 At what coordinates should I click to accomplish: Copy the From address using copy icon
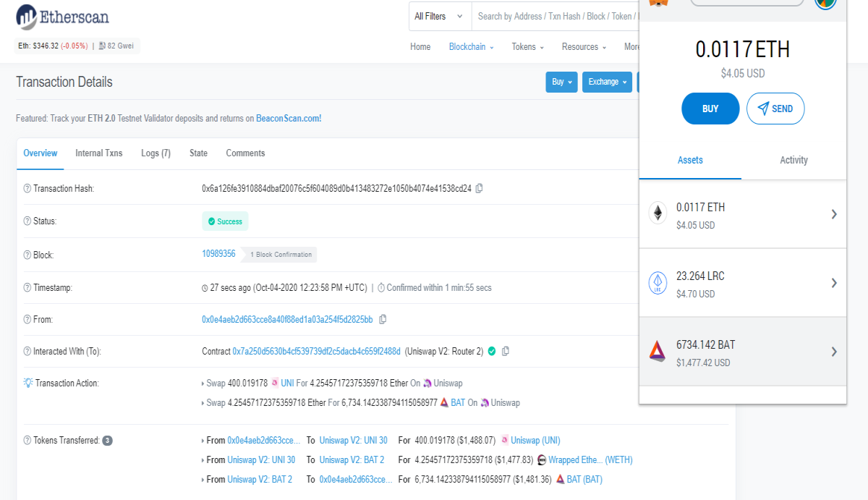coord(383,319)
